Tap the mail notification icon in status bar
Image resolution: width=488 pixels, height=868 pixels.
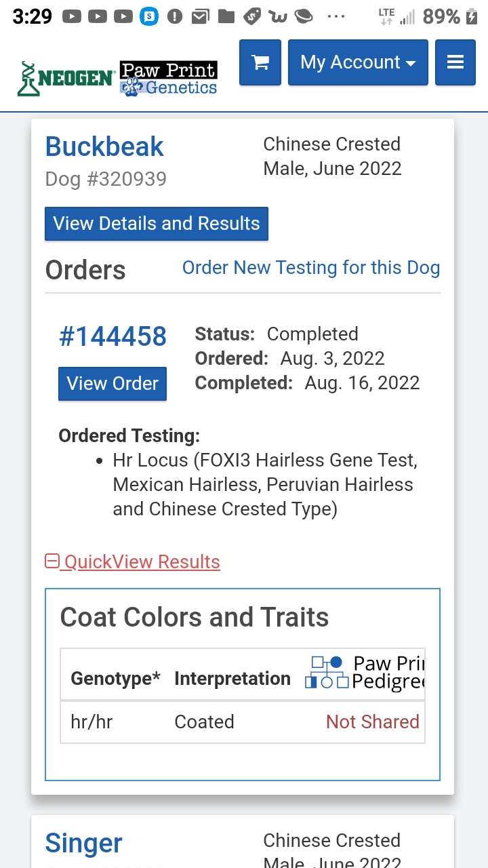(200, 16)
